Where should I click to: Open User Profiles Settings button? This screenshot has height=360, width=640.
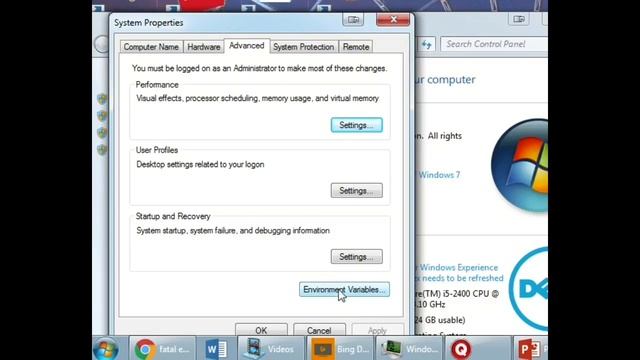(356, 191)
